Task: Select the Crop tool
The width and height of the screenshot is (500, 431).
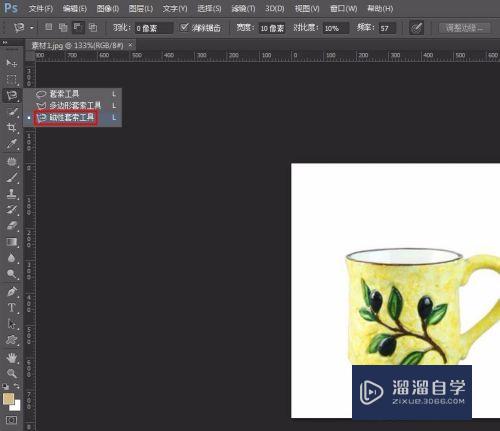Action: (11, 127)
